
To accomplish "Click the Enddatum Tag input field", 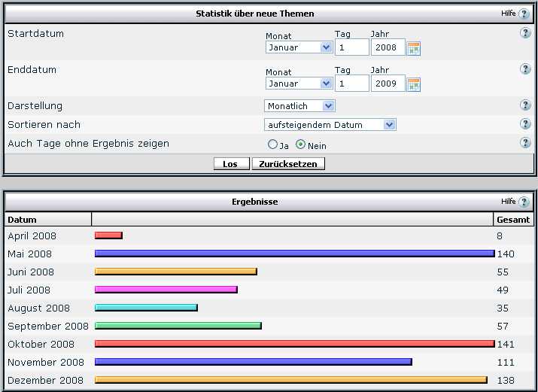I will coord(351,84).
